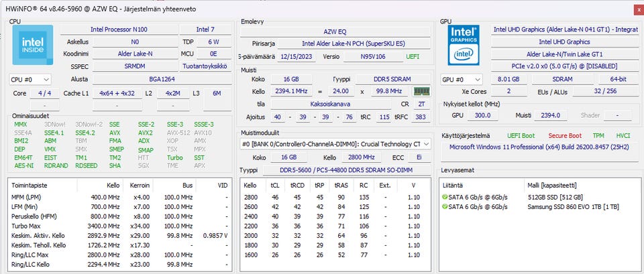The height and width of the screenshot is (274, 644).
Task: Click the 64-bit bus width value
Action: tap(618, 79)
